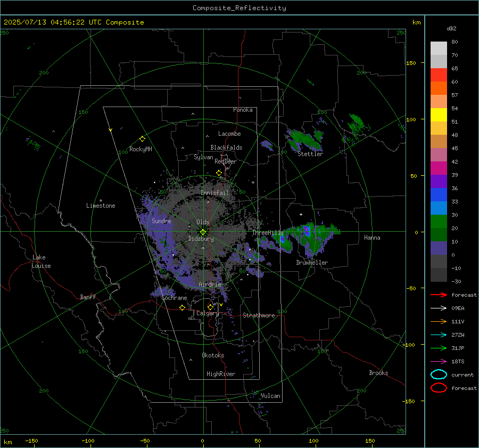479x448 pixels.
Task: Click the yellow diamond marker below Cochrane
Action: pos(182,307)
